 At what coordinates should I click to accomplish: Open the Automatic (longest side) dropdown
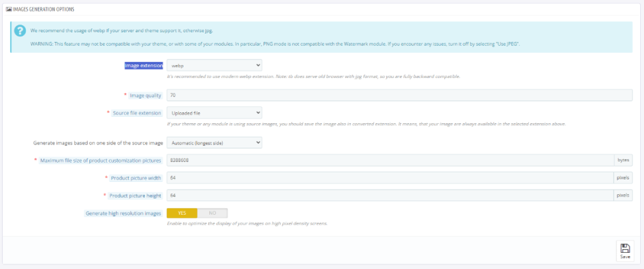pos(214,143)
